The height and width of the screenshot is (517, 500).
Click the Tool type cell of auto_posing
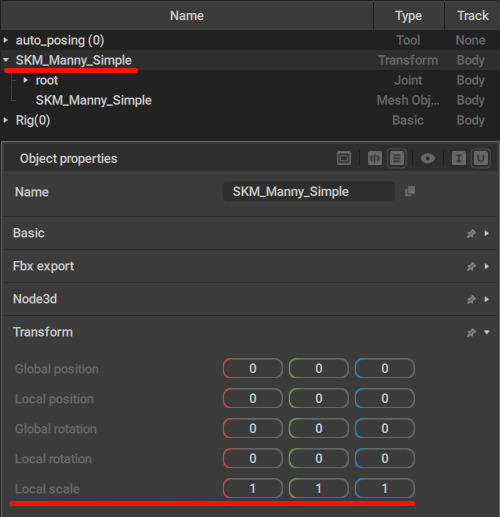[x=408, y=40]
